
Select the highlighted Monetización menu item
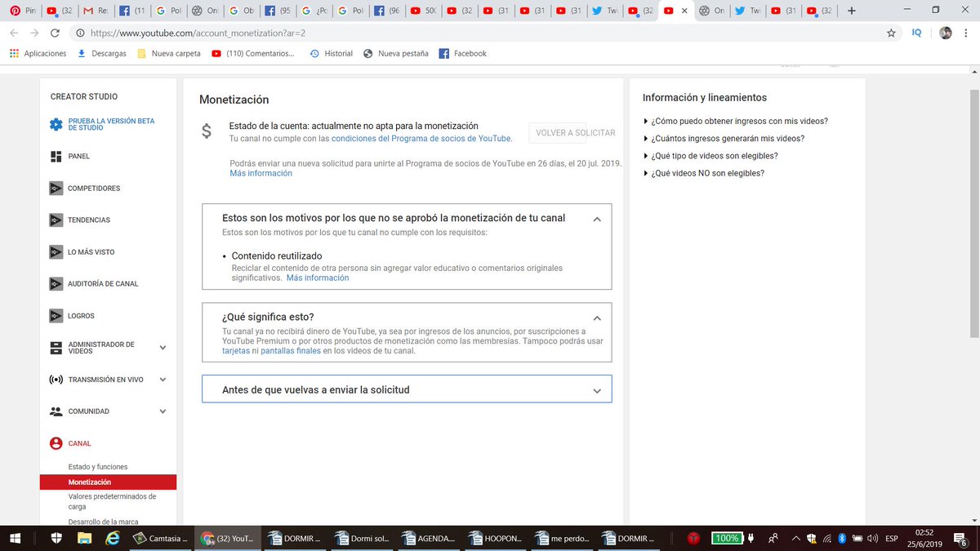point(108,482)
